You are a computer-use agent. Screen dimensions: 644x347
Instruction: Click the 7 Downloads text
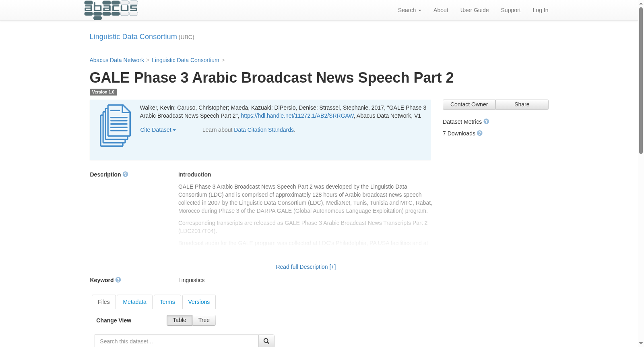pyautogui.click(x=459, y=133)
